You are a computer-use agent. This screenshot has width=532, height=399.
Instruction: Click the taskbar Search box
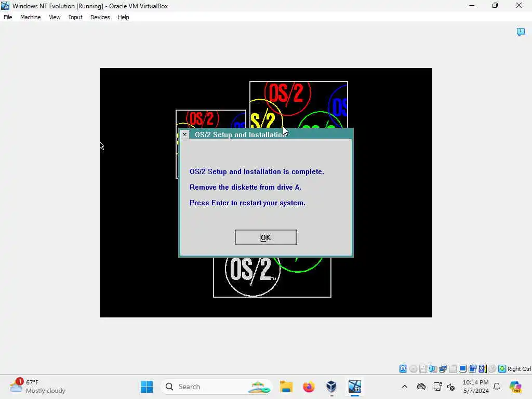(x=217, y=387)
